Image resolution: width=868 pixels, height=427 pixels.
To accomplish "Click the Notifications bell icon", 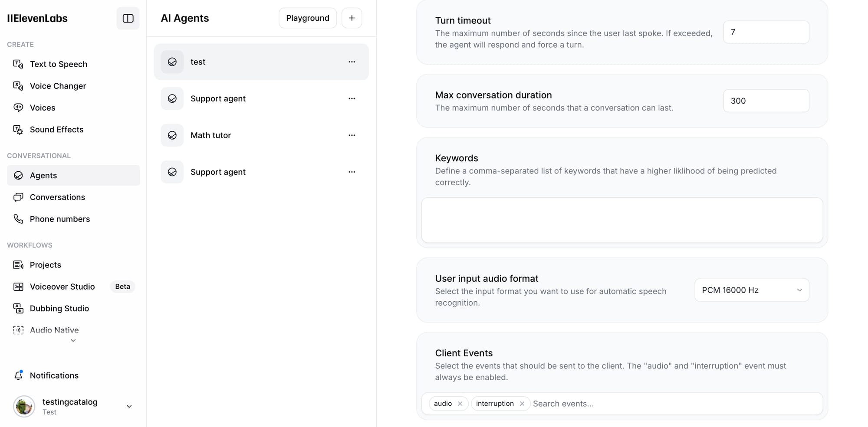I will [18, 375].
